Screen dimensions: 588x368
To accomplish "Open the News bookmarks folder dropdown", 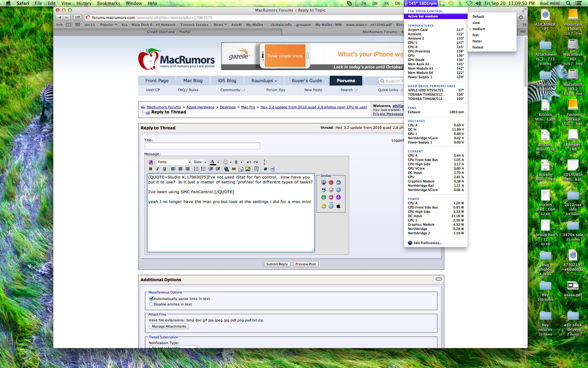I will [220, 25].
